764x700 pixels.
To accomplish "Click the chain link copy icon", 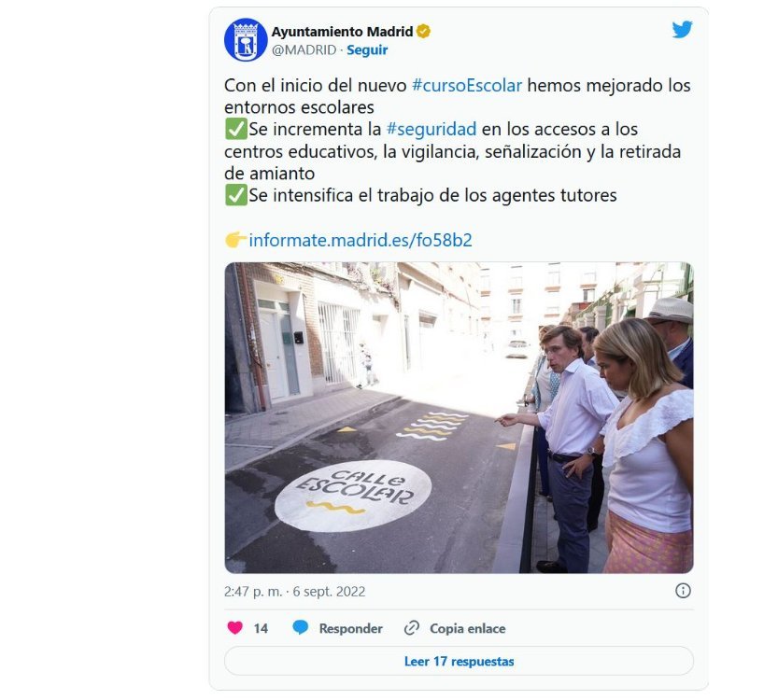I will [412, 628].
